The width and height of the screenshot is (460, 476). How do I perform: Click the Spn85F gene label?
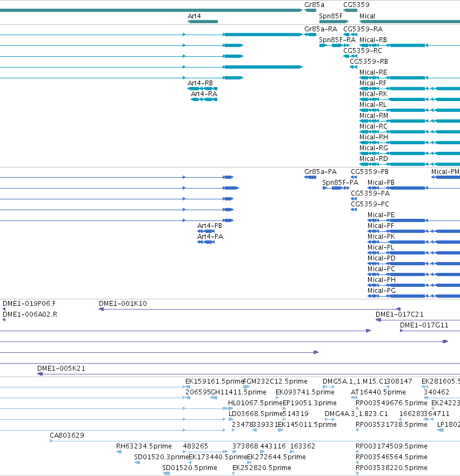pos(331,16)
